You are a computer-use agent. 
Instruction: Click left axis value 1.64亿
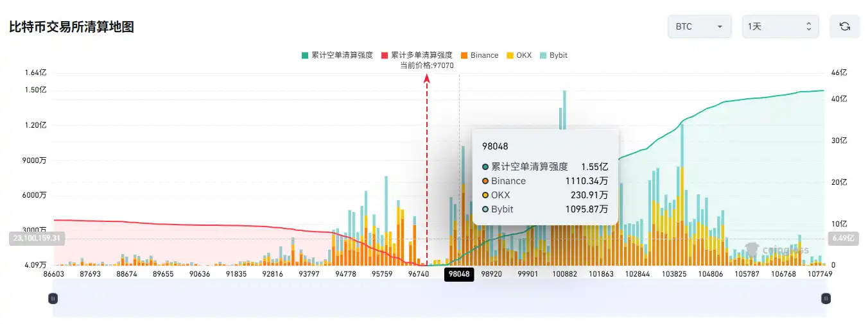pyautogui.click(x=36, y=72)
